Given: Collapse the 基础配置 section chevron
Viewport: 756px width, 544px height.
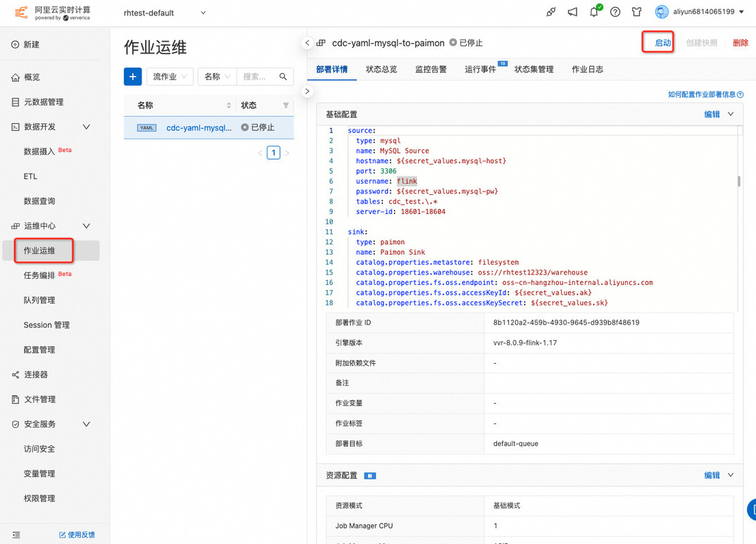Looking at the screenshot, I should click(x=731, y=114).
